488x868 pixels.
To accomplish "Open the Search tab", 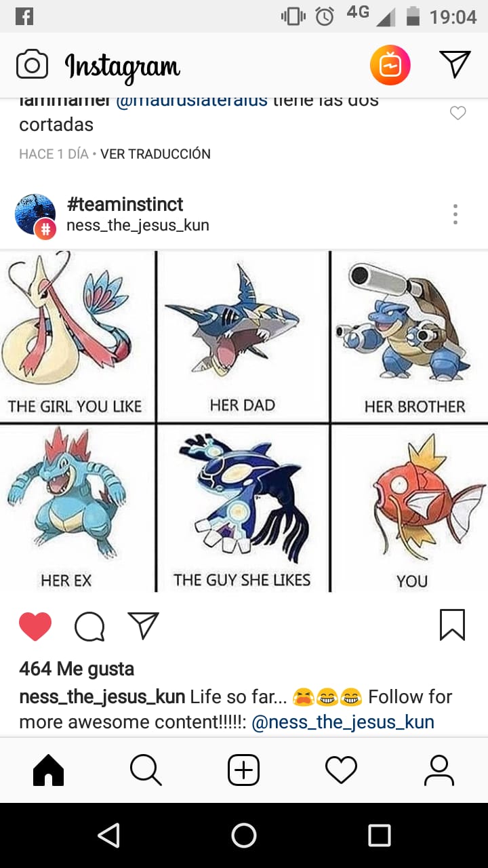I will pos(146,770).
